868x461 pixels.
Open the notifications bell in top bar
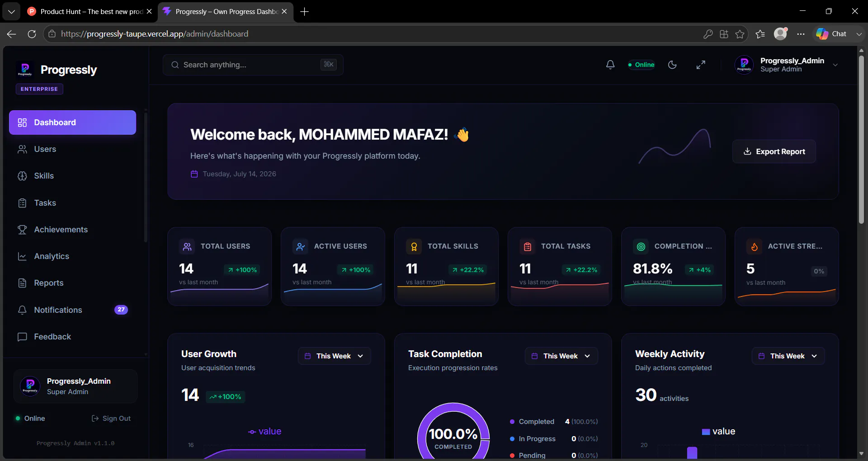pos(610,65)
